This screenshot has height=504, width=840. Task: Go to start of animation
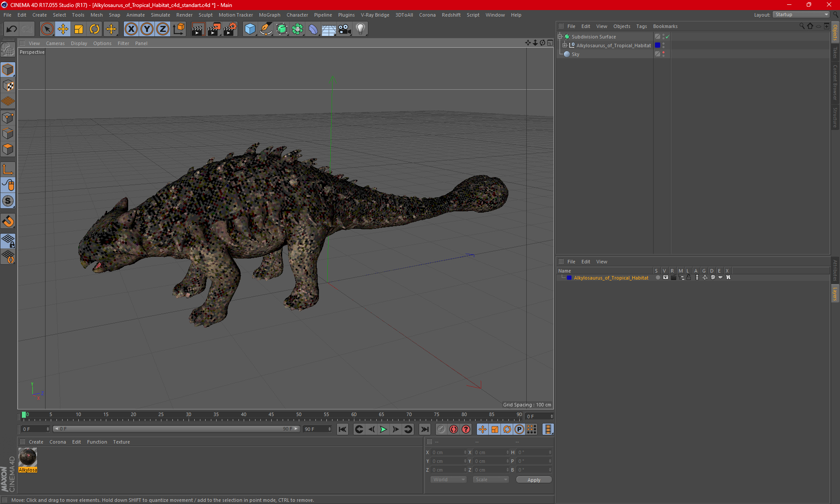click(343, 429)
